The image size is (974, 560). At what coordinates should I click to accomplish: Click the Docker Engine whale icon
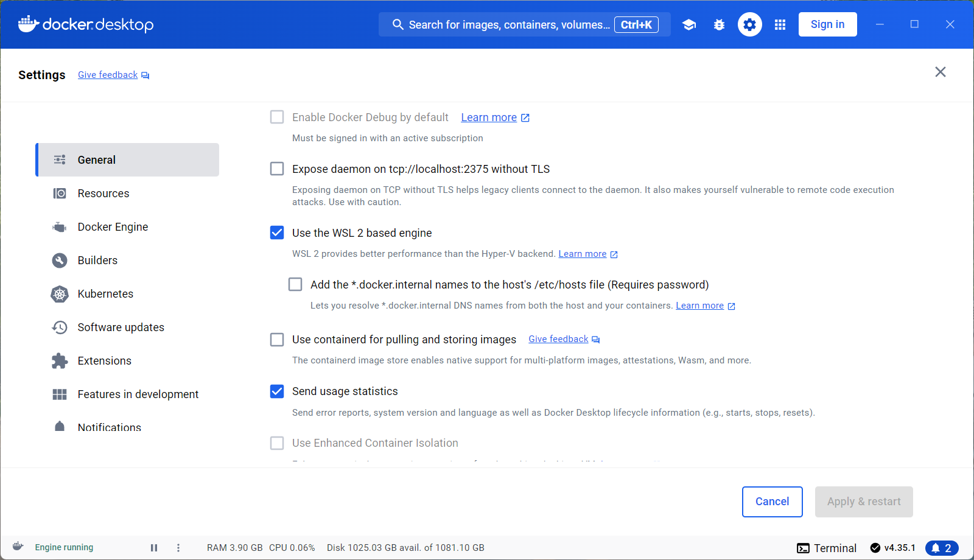pos(60,227)
